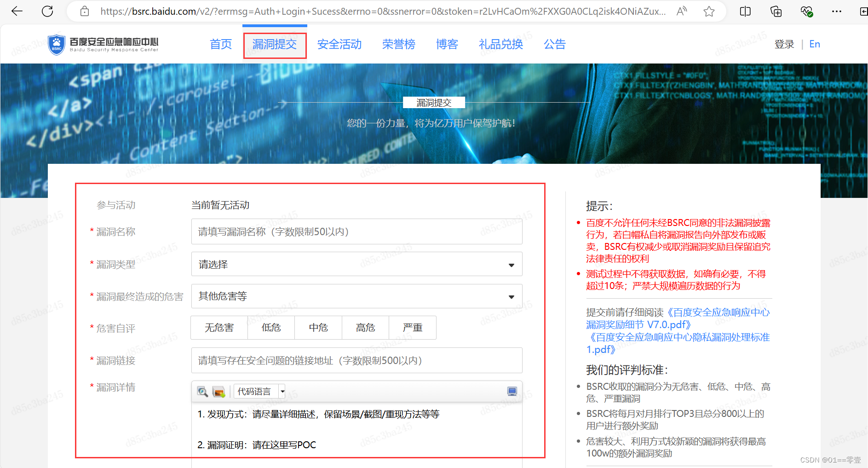Open the read aloud icon in the address bar
Image resolution: width=868 pixels, height=468 pixels.
point(682,11)
